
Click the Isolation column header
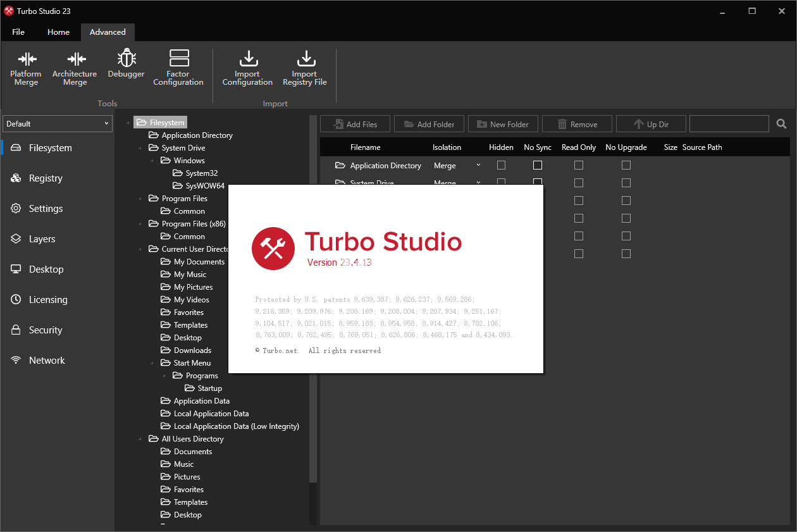pyautogui.click(x=447, y=147)
